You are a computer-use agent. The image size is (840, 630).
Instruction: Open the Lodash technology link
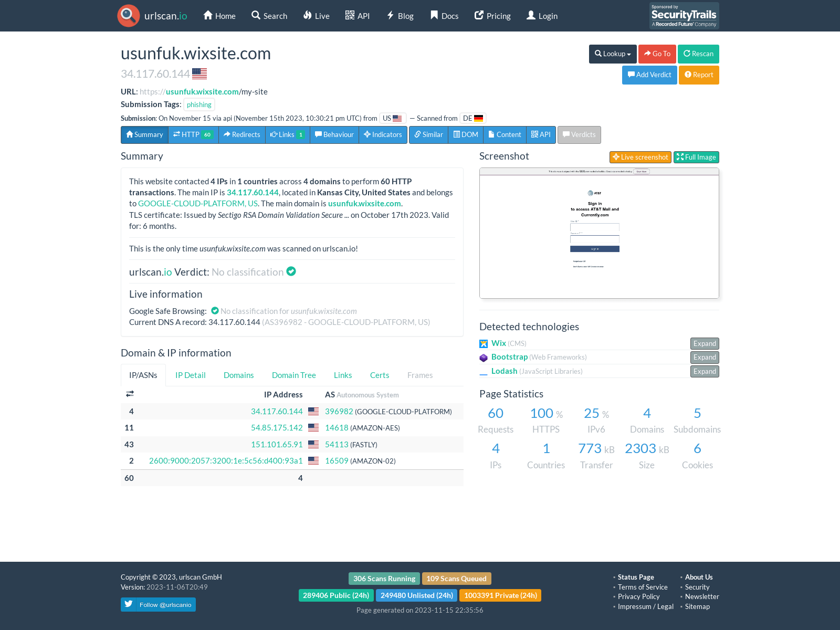coord(505,371)
